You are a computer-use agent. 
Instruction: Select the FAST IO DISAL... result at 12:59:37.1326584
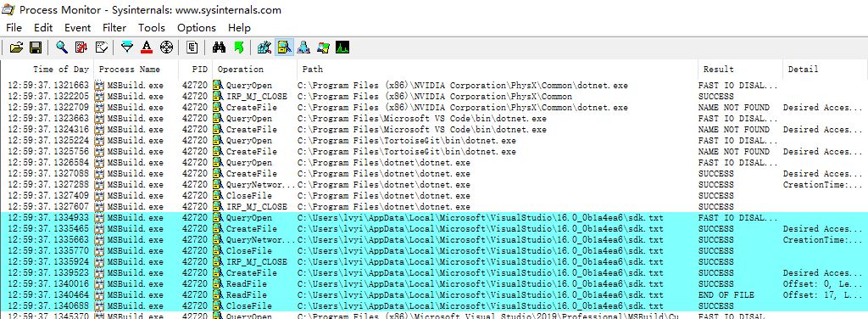pos(738,163)
